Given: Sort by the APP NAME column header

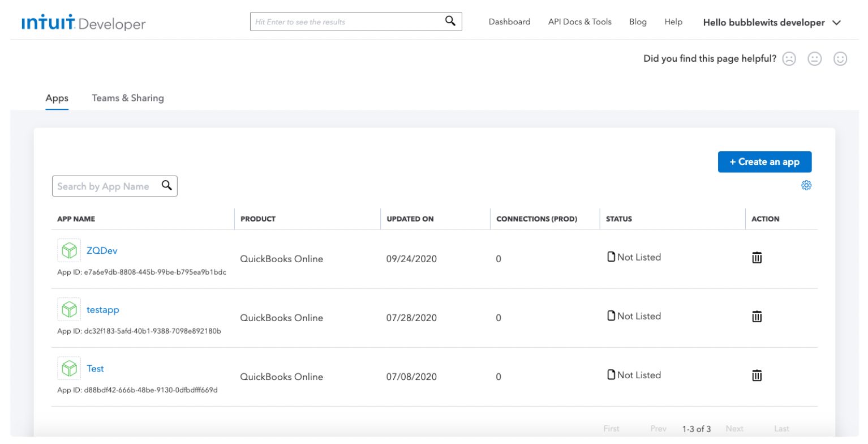Looking at the screenshot, I should click(x=76, y=219).
